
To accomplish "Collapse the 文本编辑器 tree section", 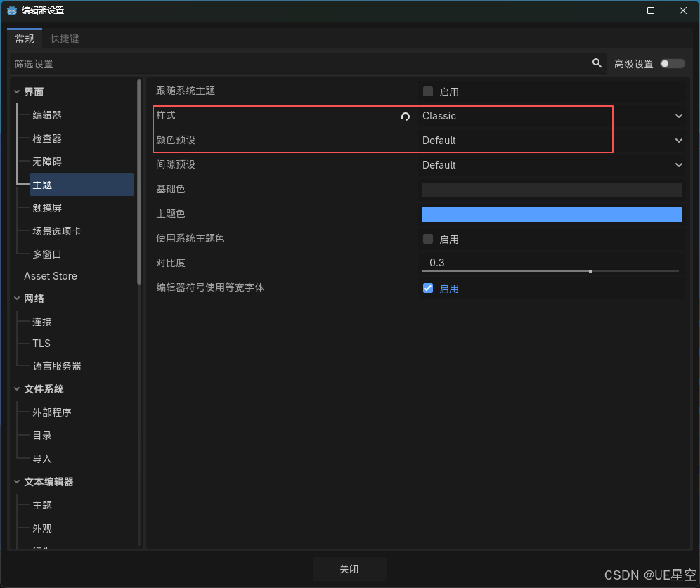I will click(x=17, y=482).
